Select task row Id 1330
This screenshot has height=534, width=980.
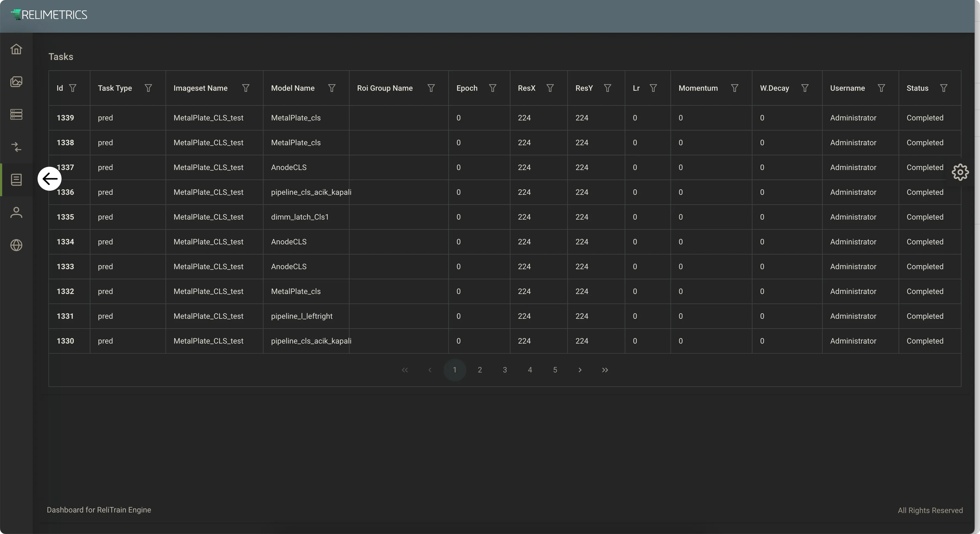505,341
